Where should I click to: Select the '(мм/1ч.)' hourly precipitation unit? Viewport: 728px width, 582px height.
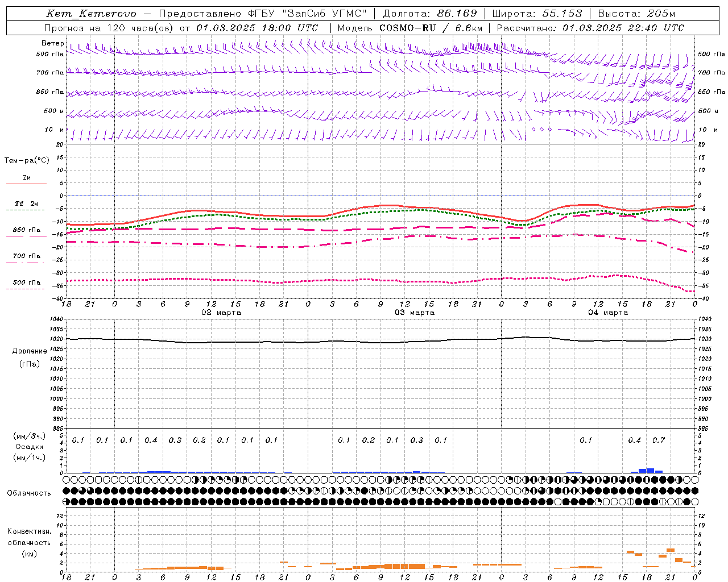(30, 458)
